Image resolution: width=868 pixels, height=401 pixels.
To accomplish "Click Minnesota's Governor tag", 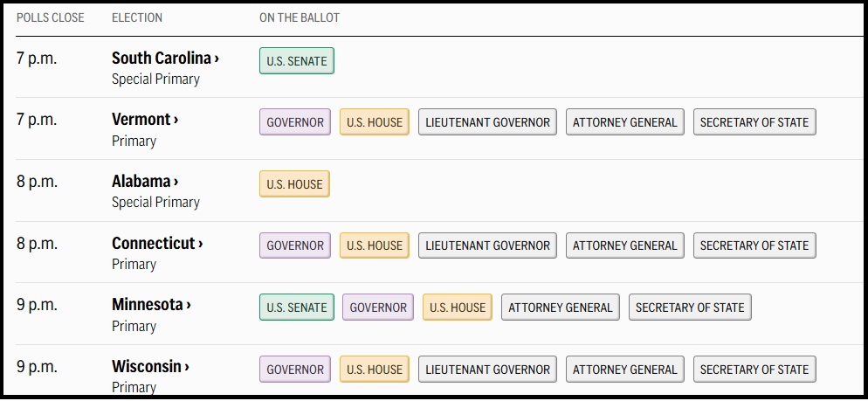I will coord(378,308).
